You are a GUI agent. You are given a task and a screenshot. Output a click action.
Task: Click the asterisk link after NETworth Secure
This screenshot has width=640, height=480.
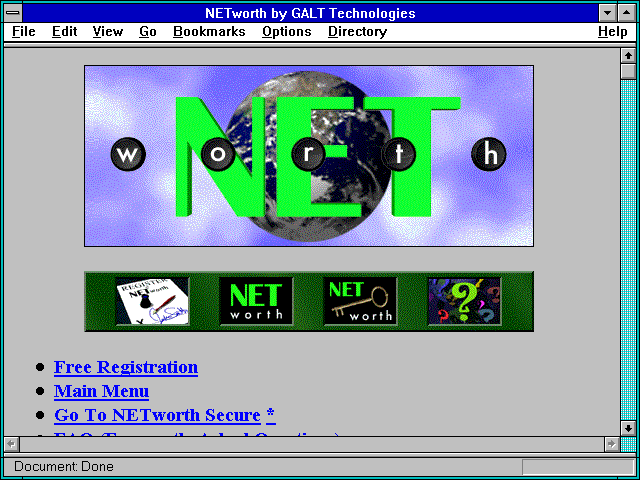pyautogui.click(x=271, y=414)
